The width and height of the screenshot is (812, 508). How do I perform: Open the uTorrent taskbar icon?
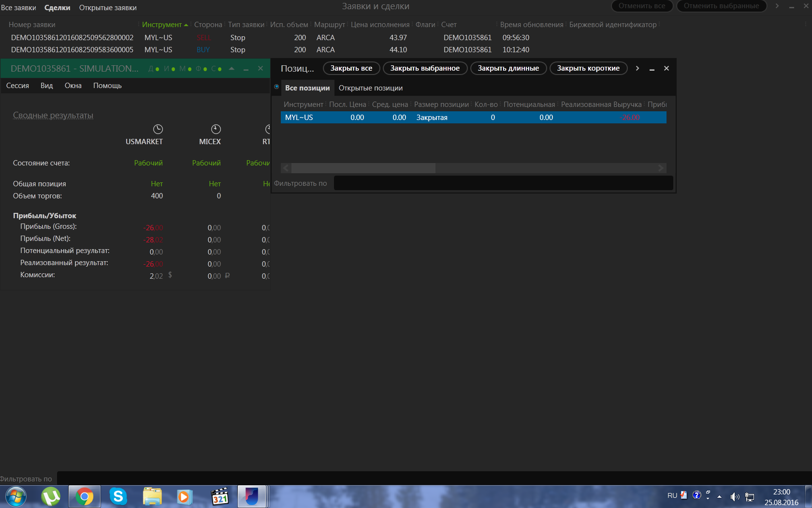(51, 497)
